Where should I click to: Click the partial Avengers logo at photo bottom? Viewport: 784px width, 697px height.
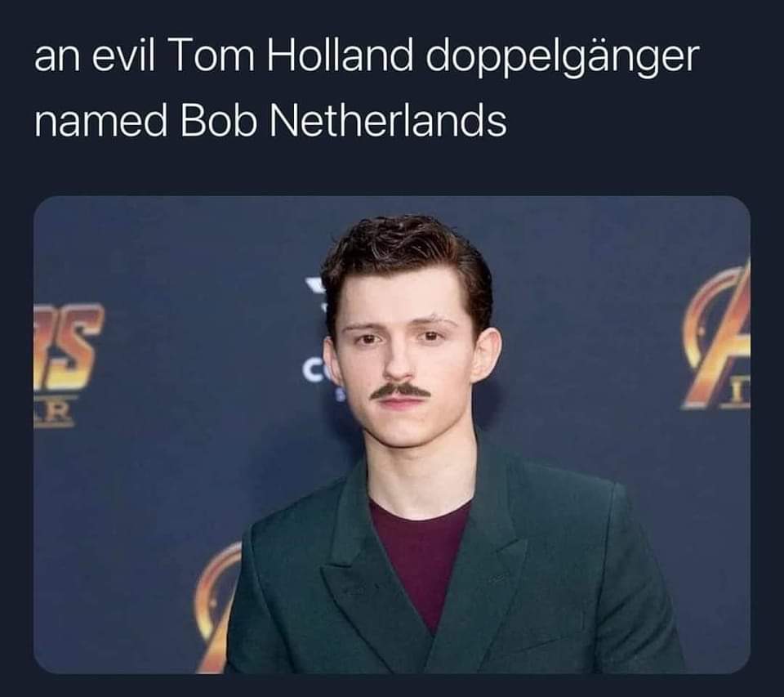(x=218, y=608)
